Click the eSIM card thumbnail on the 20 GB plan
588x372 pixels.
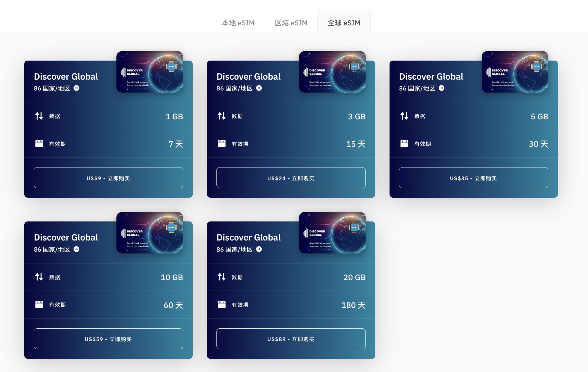(332, 233)
